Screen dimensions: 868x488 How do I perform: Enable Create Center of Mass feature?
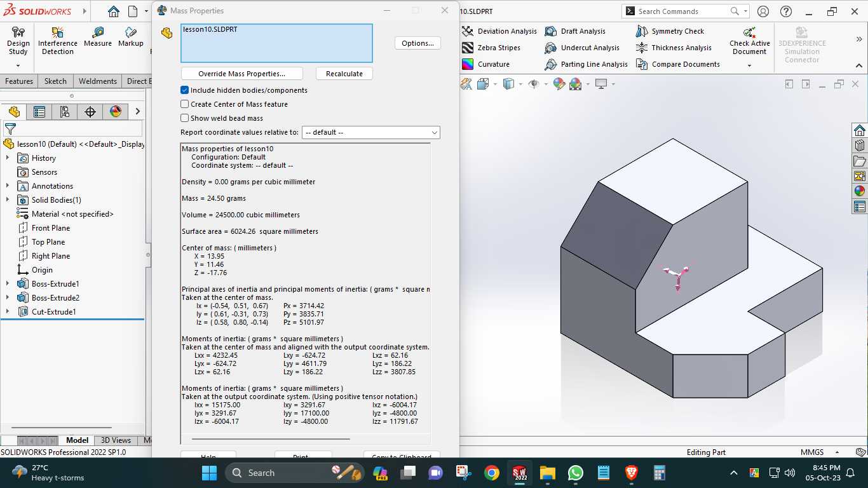coord(185,104)
